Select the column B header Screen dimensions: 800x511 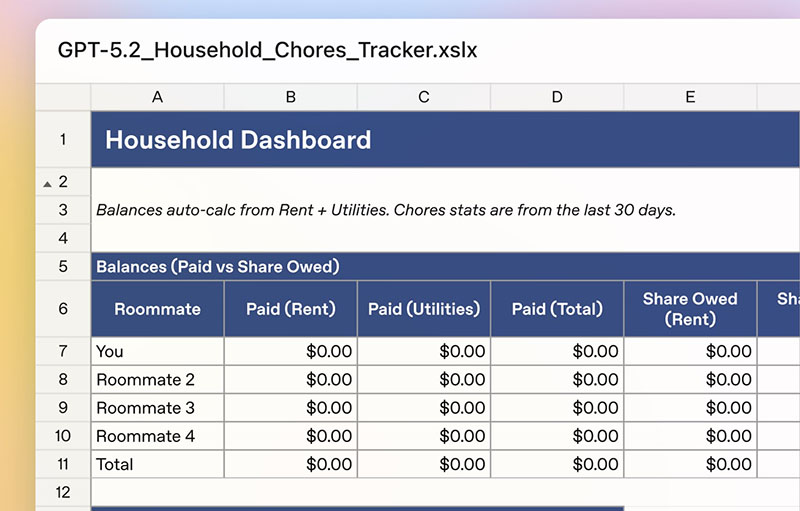tap(290, 97)
